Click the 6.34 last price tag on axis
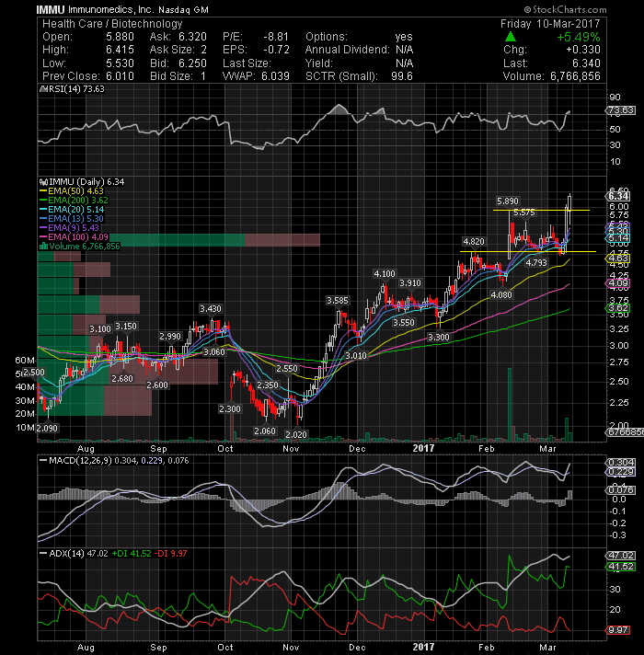 click(618, 196)
